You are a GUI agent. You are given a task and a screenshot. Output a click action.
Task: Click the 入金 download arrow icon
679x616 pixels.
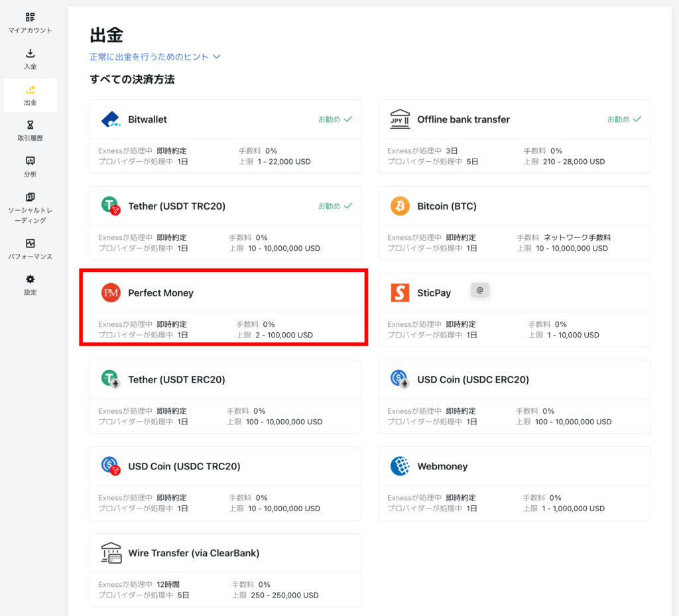[30, 53]
